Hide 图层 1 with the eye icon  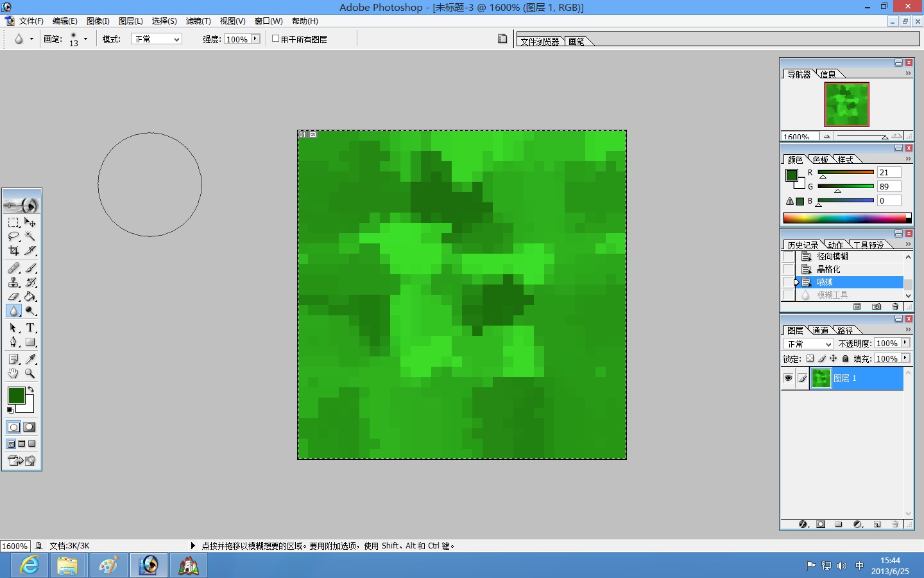788,378
